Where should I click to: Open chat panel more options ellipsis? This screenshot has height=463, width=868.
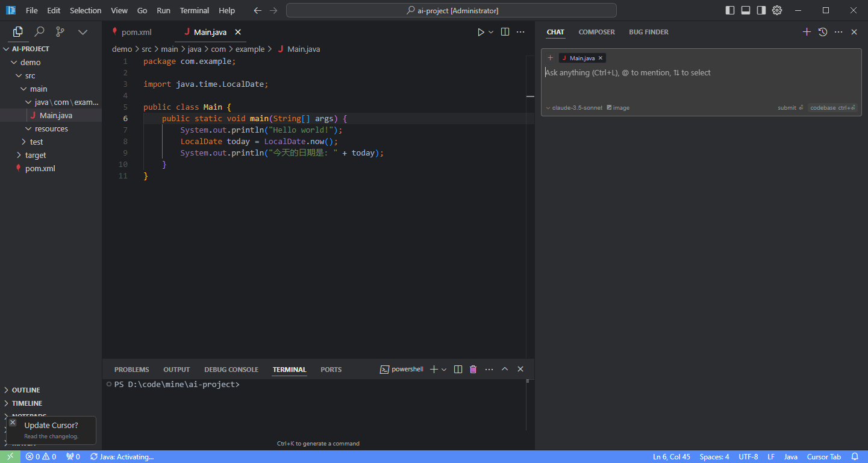(x=838, y=32)
